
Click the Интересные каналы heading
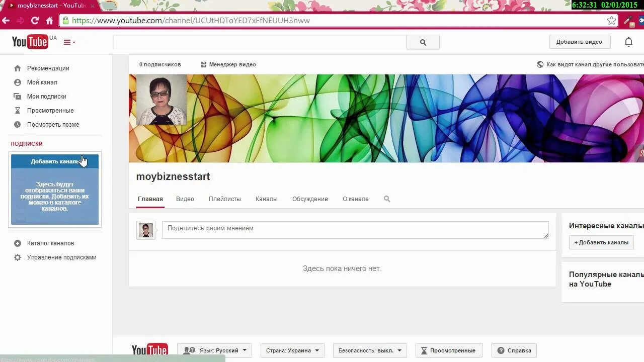tap(606, 226)
